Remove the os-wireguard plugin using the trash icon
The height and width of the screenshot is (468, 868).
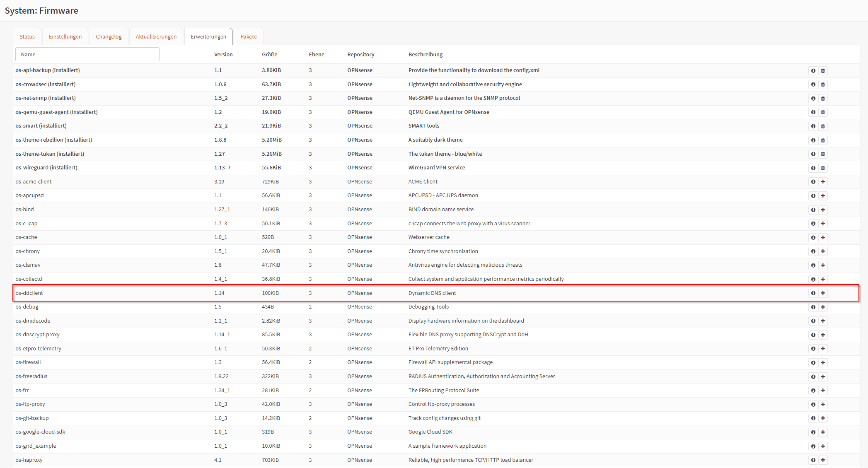point(823,168)
